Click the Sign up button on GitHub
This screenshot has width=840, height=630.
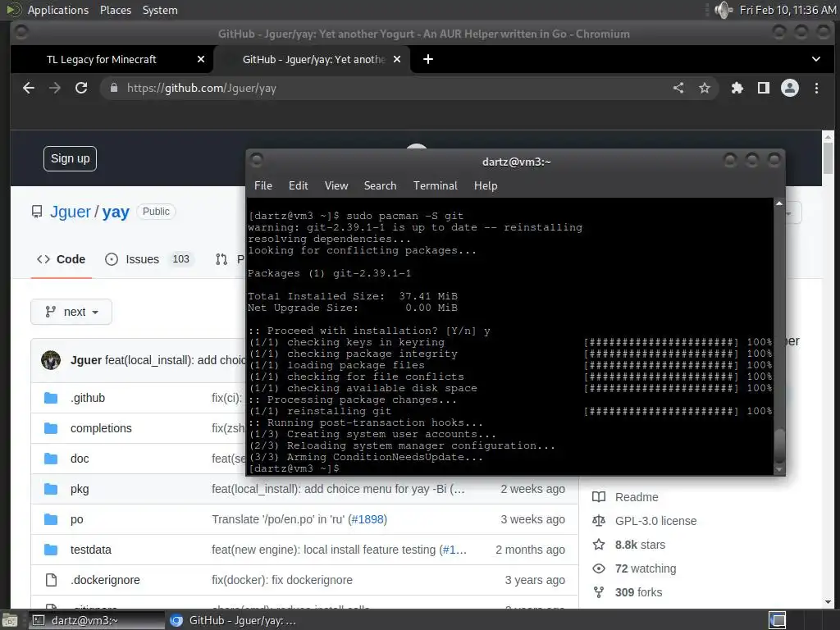point(71,158)
